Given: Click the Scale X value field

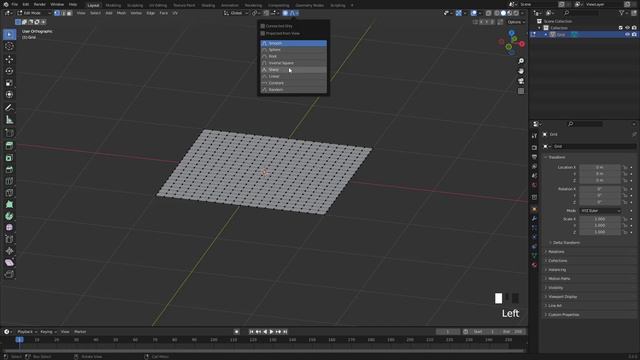Looking at the screenshot, I should 600,219.
